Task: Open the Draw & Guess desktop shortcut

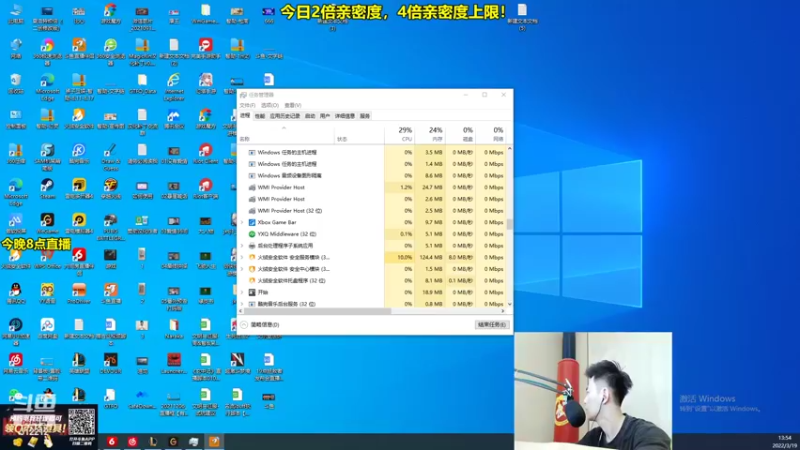Action: click(110, 157)
